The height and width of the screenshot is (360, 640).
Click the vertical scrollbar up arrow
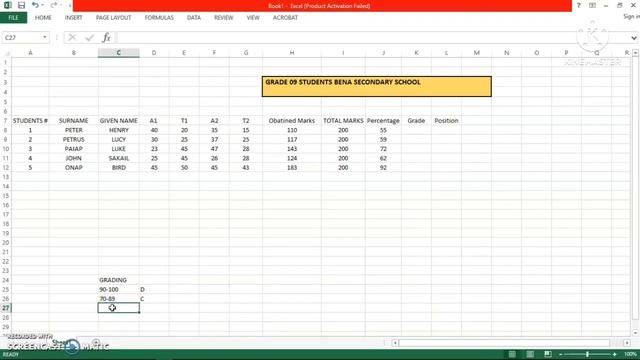coord(636,53)
